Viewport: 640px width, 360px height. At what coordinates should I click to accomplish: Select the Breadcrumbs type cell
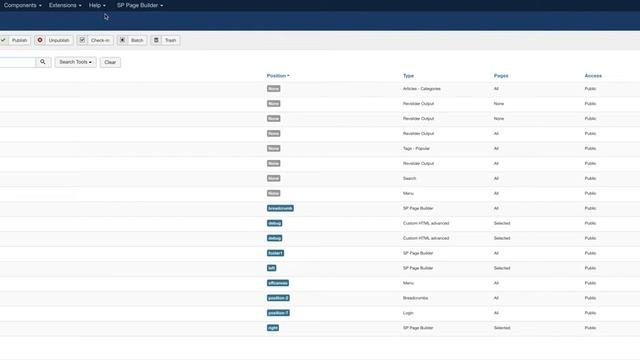(x=416, y=298)
